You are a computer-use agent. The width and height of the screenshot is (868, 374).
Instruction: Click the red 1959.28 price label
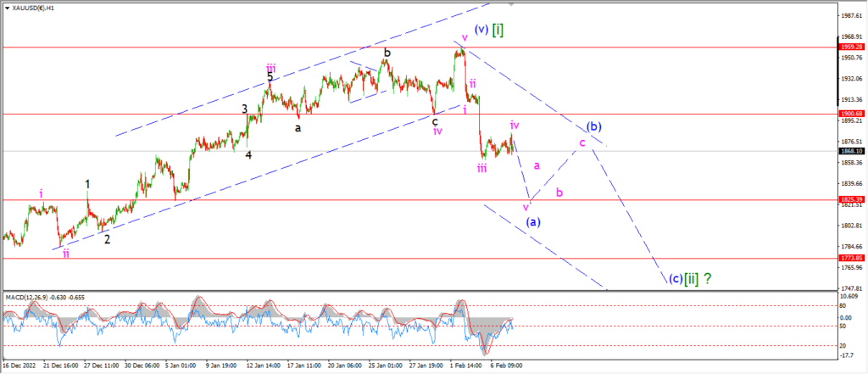851,47
